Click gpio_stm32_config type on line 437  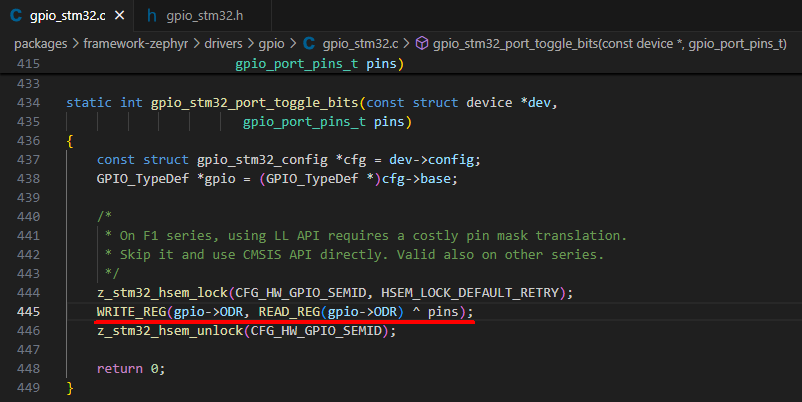[262, 160]
